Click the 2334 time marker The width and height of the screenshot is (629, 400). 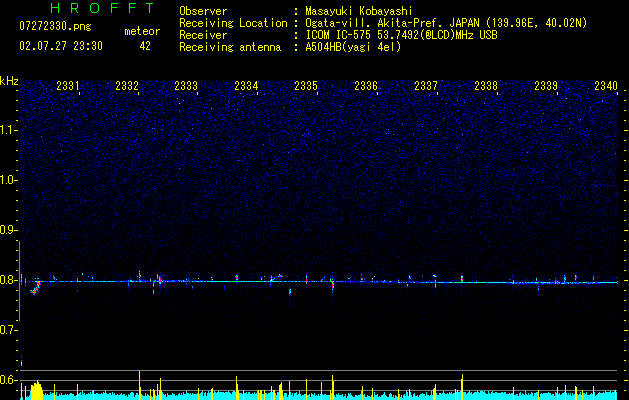click(x=246, y=85)
